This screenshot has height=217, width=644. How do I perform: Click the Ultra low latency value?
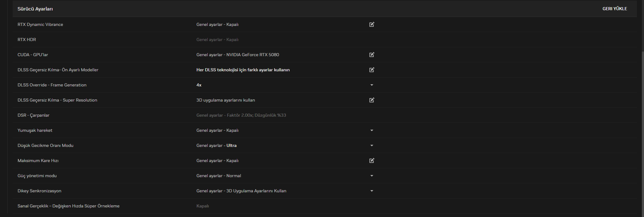[231, 145]
